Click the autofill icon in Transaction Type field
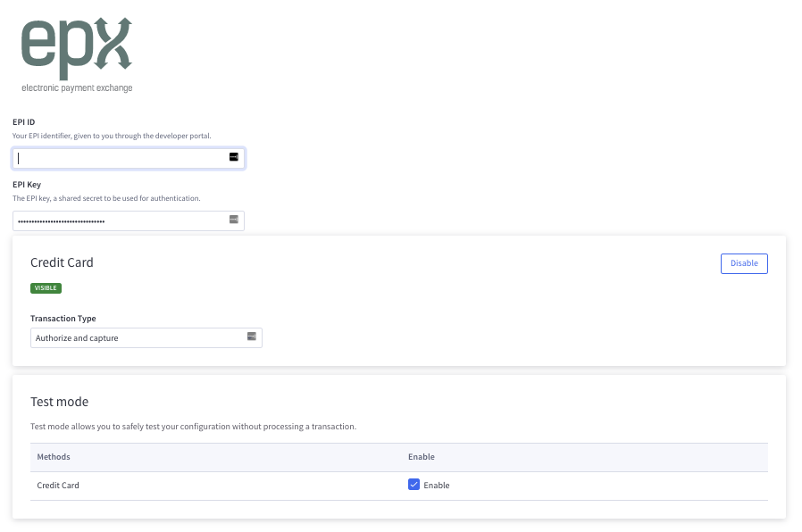802x532 pixels. point(252,336)
